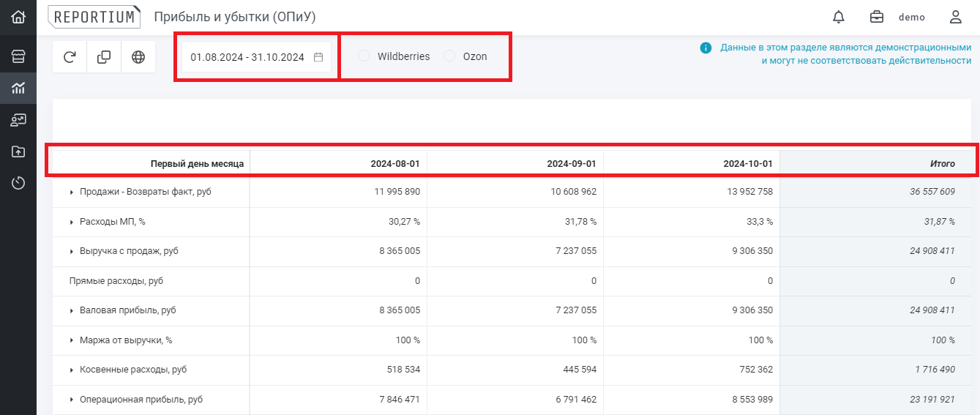Click the demo workspace briefcase button

(876, 17)
